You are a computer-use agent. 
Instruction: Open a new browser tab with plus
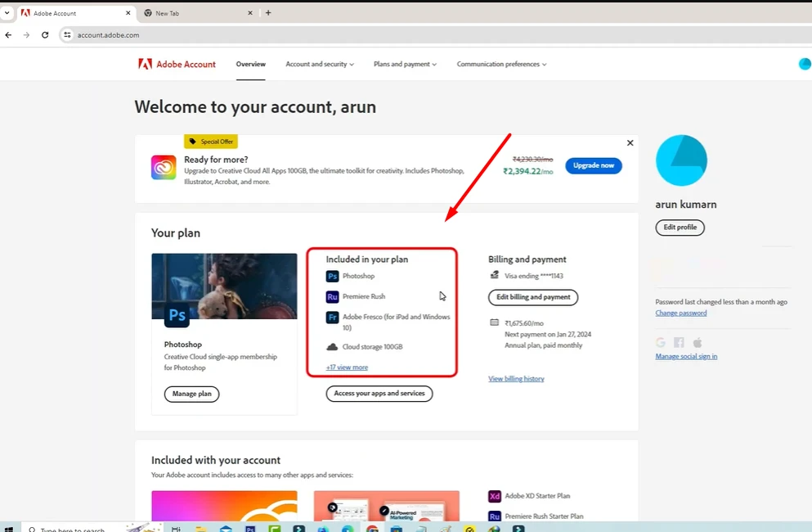tap(268, 13)
